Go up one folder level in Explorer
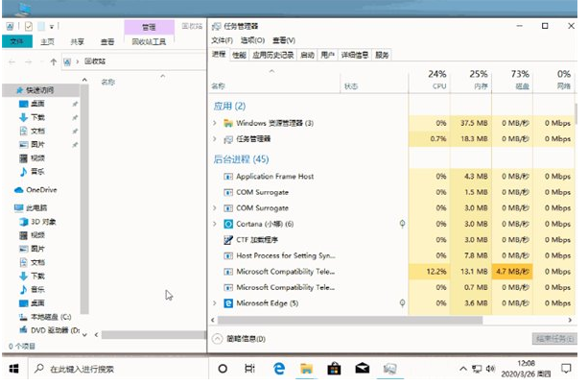The width and height of the screenshot is (588, 386). coord(54,62)
